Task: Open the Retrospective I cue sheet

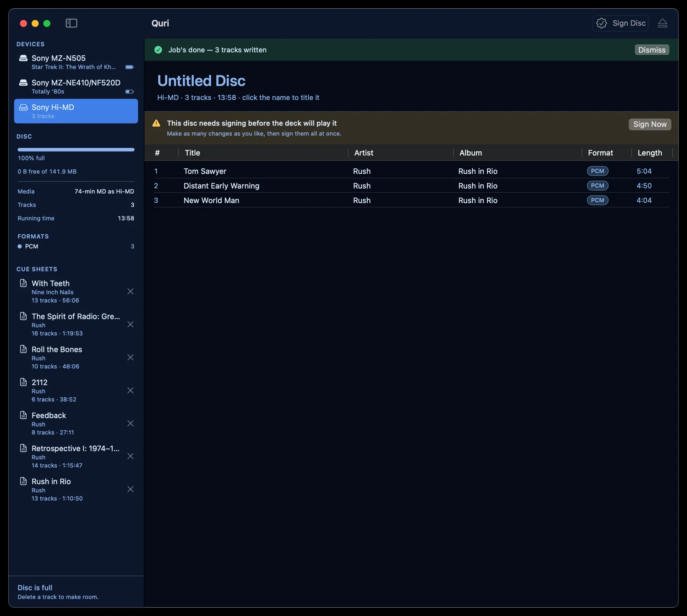Action: pos(76,456)
